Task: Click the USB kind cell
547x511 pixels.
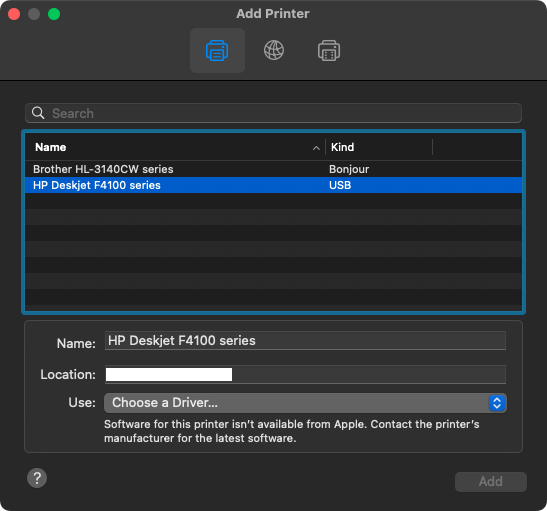Action: point(340,185)
